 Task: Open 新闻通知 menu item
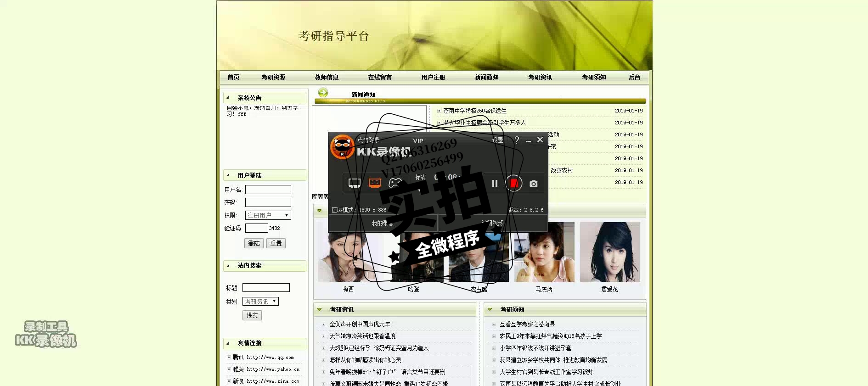tap(486, 77)
